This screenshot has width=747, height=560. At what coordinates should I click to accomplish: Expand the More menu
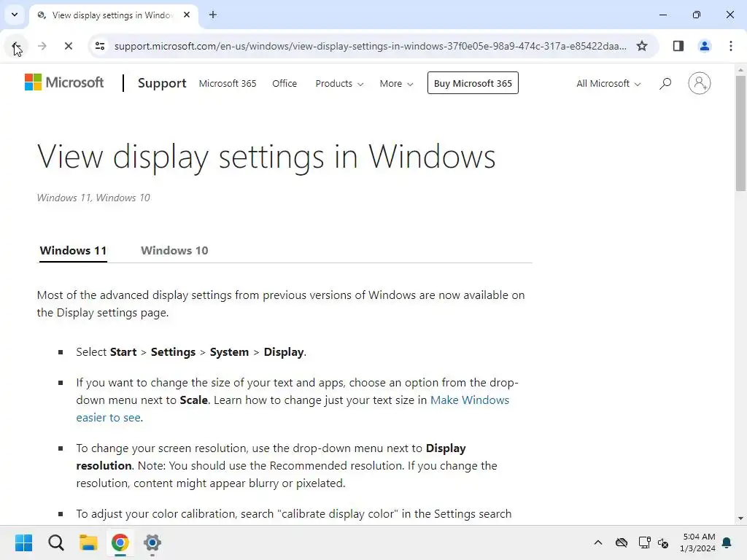[x=396, y=83]
